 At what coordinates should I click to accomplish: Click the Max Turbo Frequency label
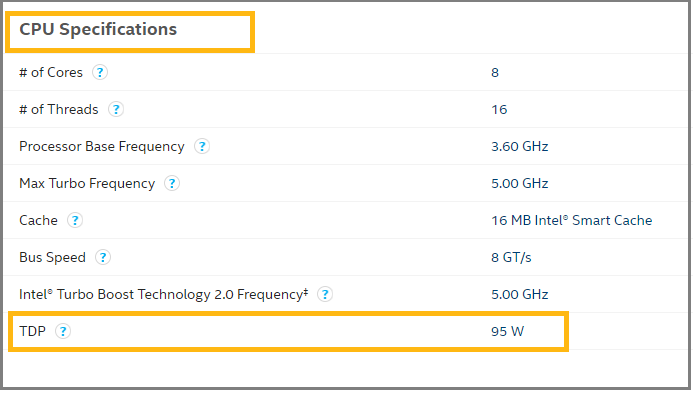click(87, 184)
